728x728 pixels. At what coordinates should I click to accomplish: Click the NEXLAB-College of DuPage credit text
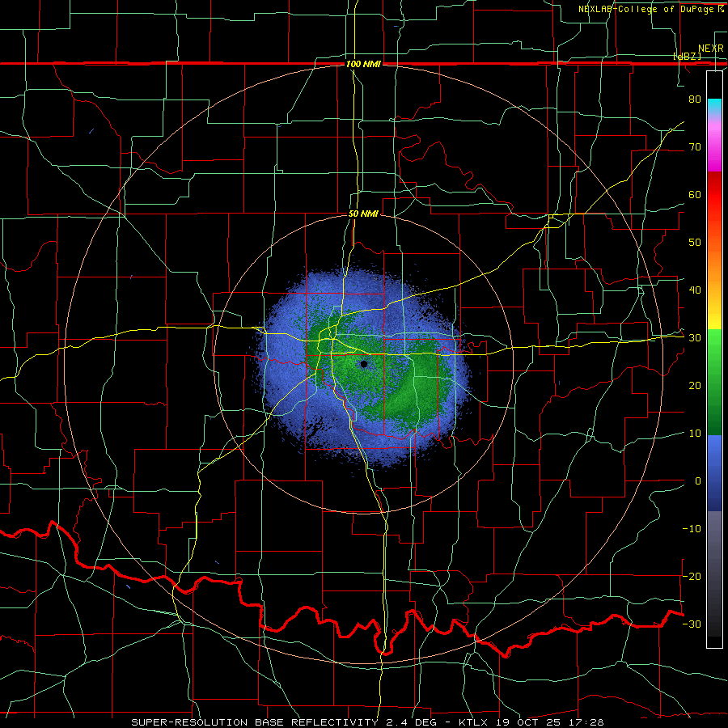point(650,9)
